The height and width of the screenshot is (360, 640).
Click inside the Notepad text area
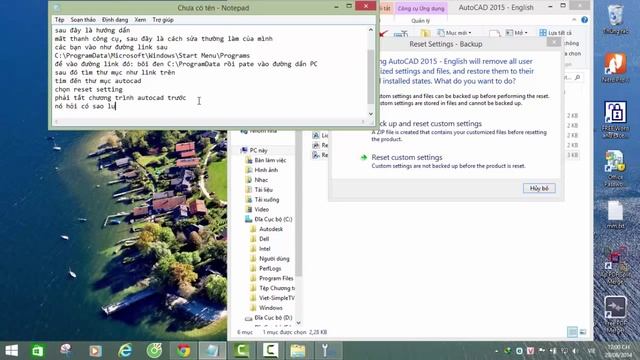tap(210, 72)
